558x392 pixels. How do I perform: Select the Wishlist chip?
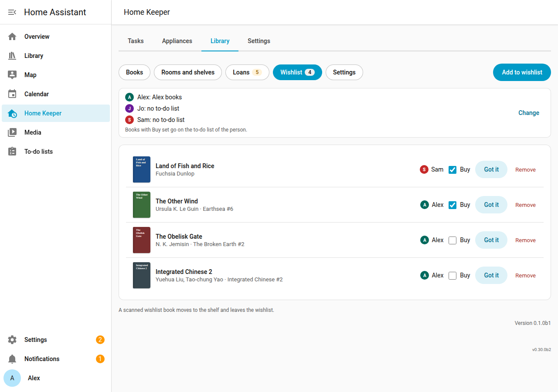click(297, 72)
